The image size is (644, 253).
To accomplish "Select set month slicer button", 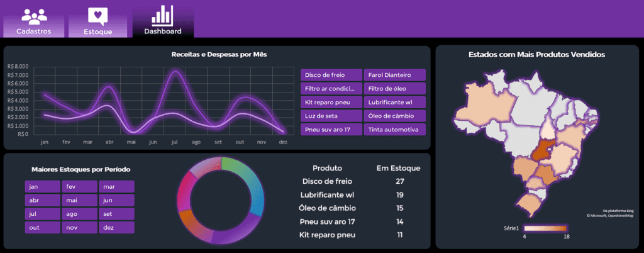I will click(116, 213).
